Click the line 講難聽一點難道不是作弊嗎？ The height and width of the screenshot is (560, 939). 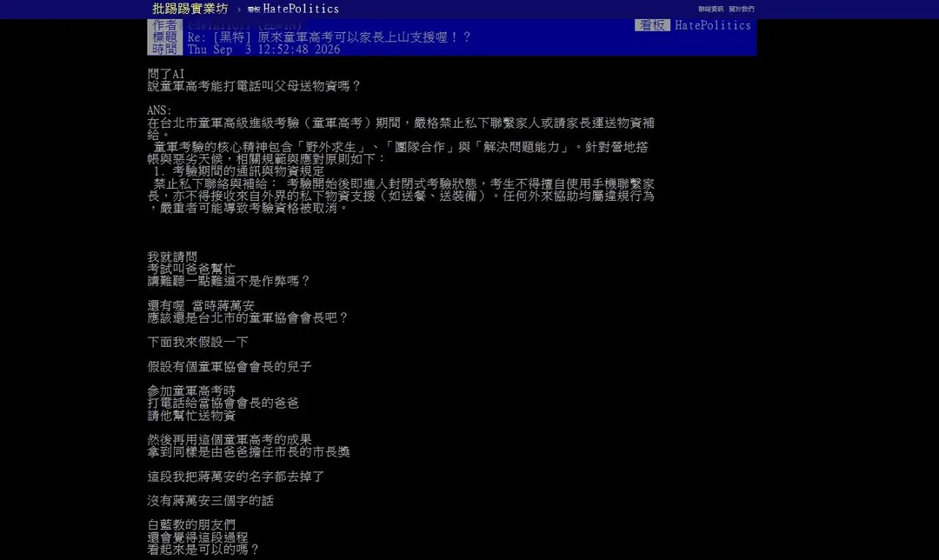coord(229,281)
